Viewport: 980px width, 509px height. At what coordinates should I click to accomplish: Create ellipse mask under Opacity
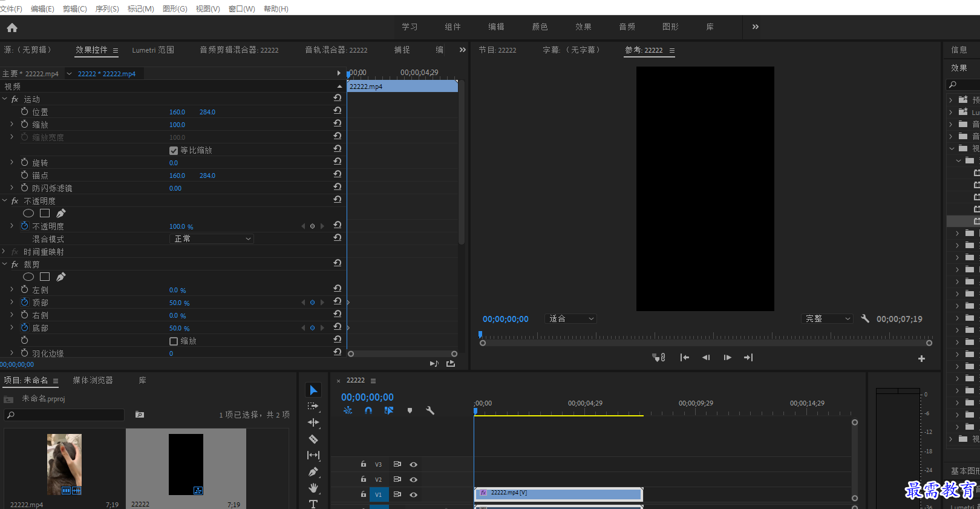28,213
